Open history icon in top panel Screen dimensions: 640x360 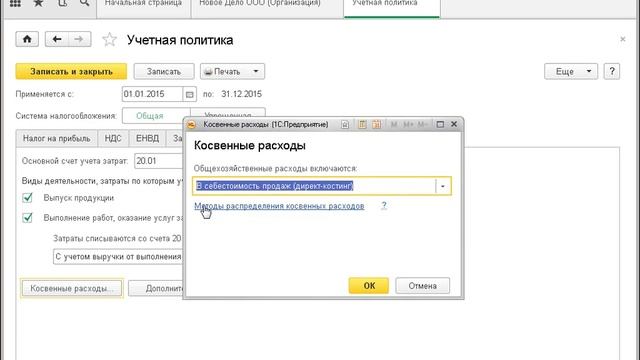click(62, 3)
